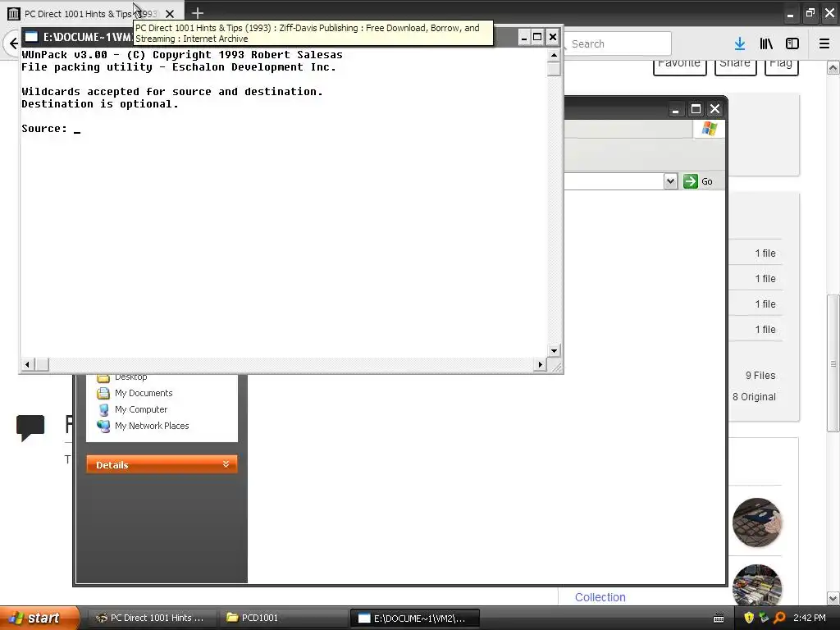Click the Share button on archive page
This screenshot has width=840, height=630.
point(735,66)
